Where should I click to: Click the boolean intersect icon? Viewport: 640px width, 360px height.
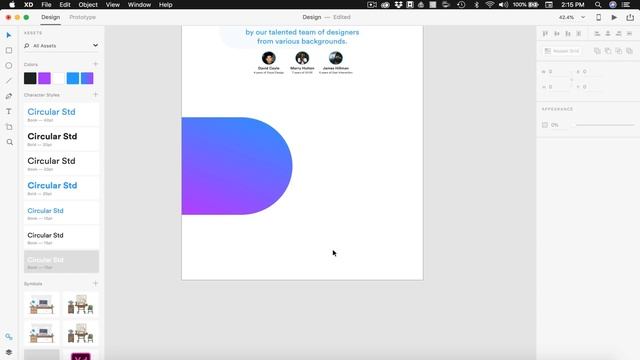tap(619, 51)
